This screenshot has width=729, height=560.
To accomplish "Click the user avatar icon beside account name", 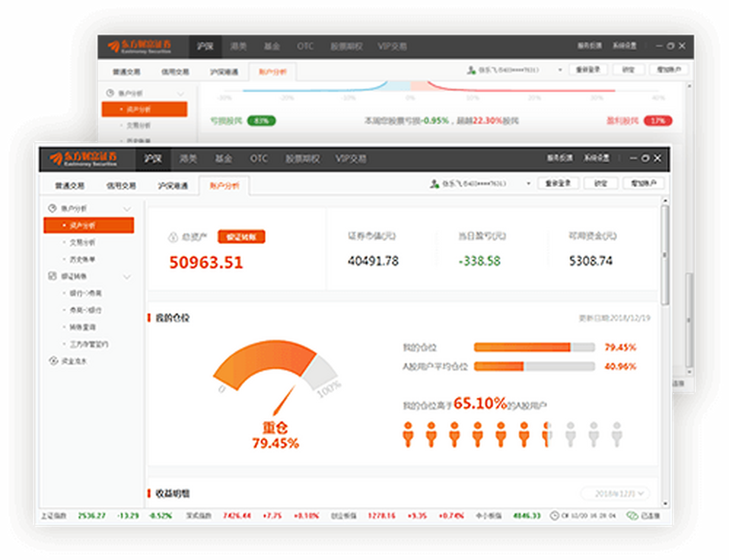I will (434, 183).
